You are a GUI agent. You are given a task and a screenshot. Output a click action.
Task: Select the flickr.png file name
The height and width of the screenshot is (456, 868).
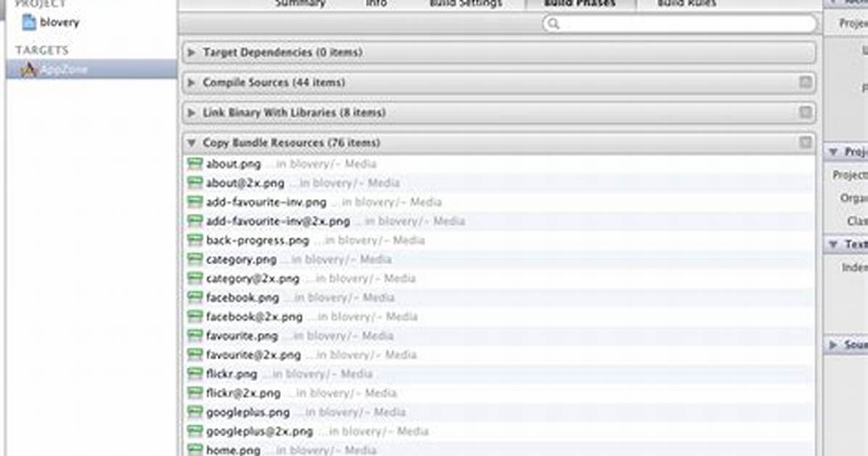[232, 374]
